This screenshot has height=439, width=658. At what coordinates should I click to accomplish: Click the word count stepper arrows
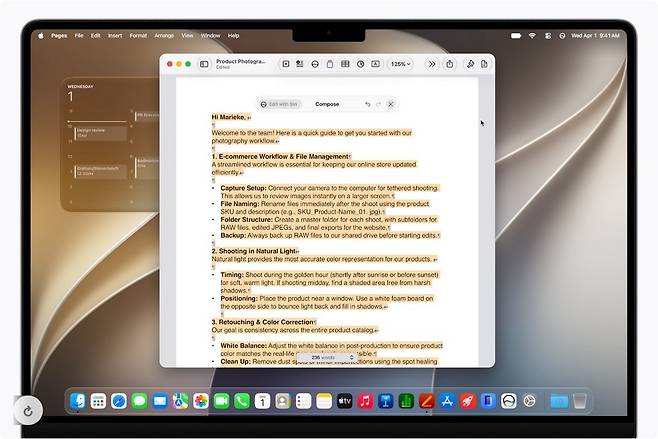352,358
